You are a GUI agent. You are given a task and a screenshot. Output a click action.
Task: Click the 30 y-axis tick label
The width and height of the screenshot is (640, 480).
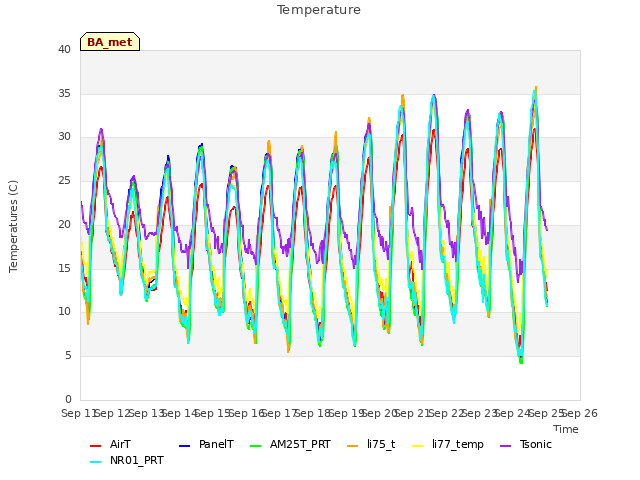pos(64,136)
